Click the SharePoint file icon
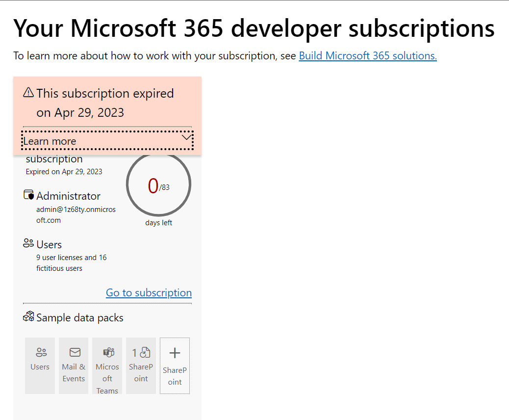This screenshot has height=420, width=509. click(x=145, y=352)
